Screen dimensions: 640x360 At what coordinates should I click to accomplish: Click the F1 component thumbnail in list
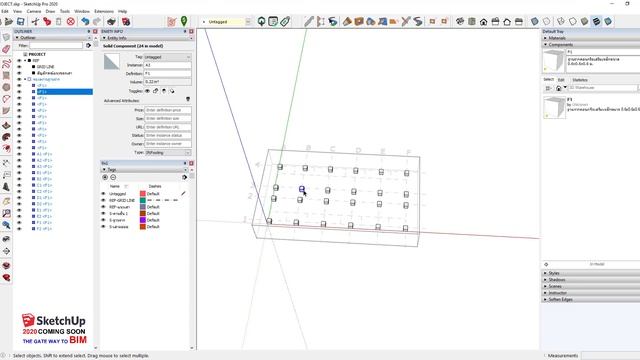click(554, 107)
